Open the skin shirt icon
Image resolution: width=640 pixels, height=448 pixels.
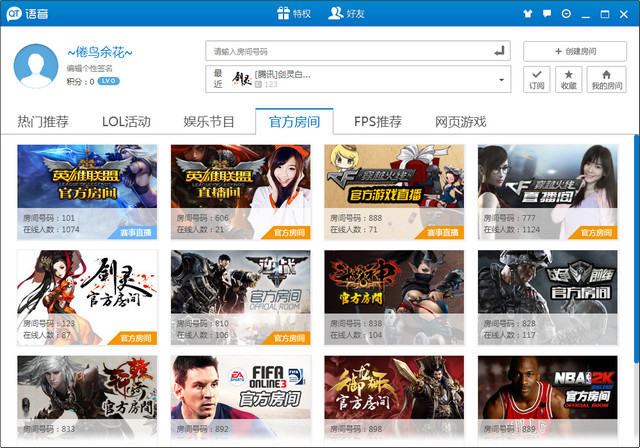528,14
